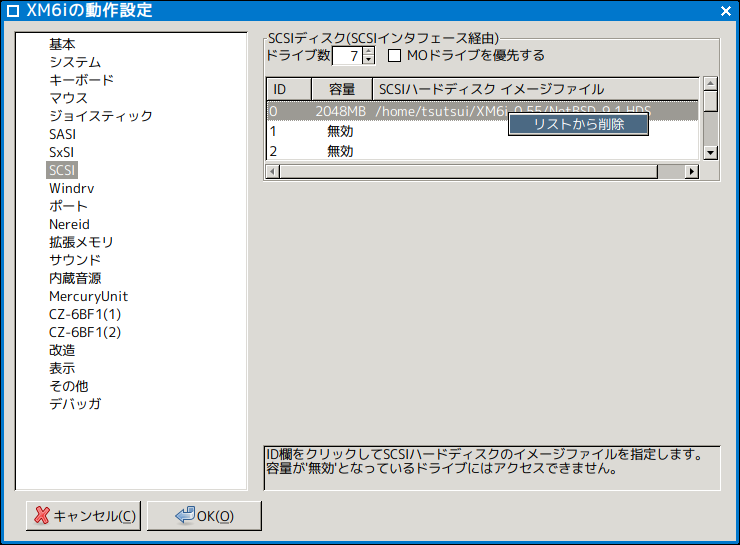Open Nereid settings page
The image size is (740, 545).
point(69,224)
